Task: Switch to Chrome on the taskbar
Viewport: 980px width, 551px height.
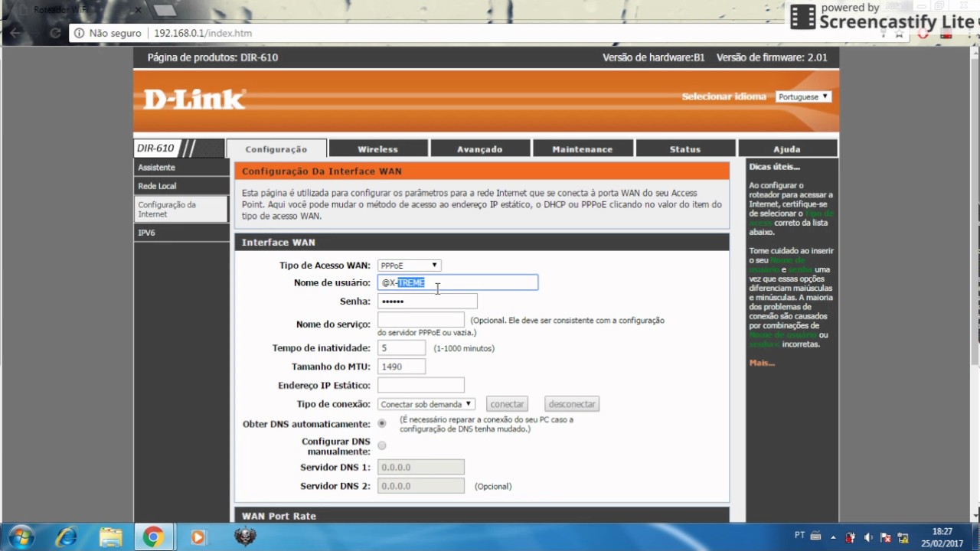Action: (x=153, y=537)
